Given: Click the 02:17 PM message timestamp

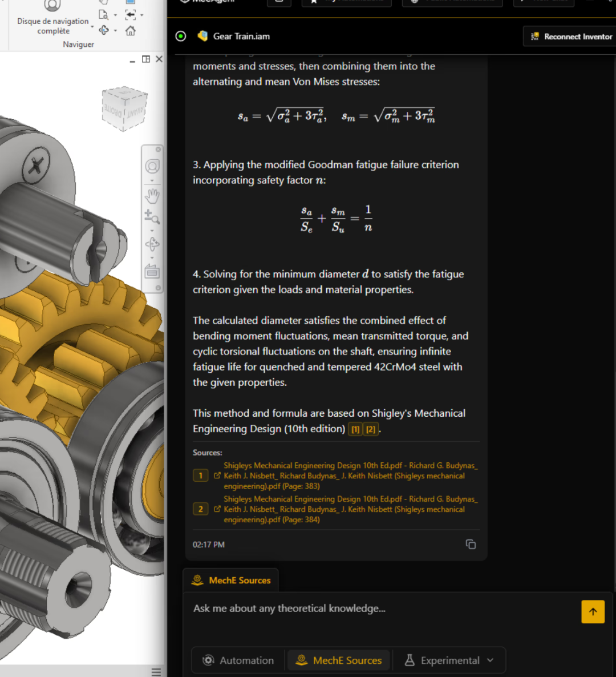Looking at the screenshot, I should (x=208, y=545).
